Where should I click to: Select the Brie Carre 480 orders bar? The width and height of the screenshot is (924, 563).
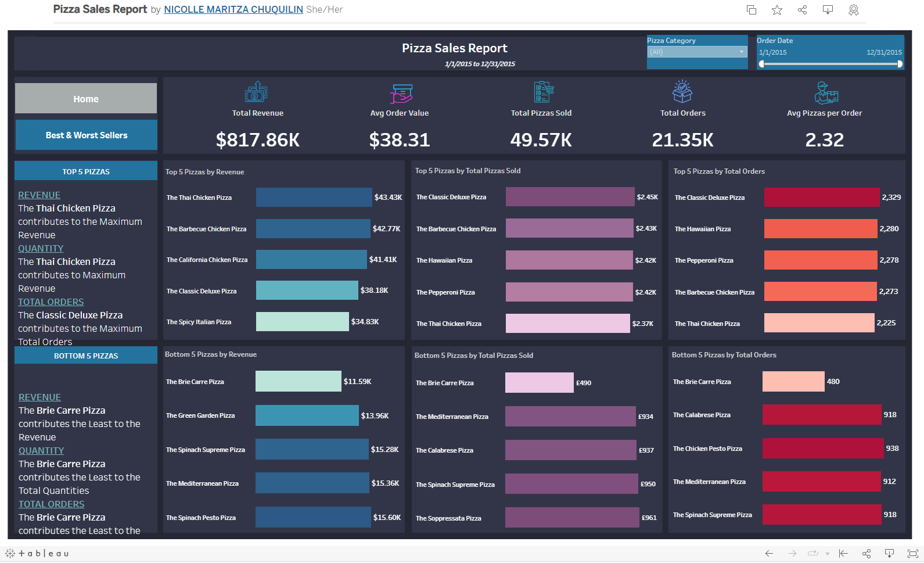tap(793, 382)
